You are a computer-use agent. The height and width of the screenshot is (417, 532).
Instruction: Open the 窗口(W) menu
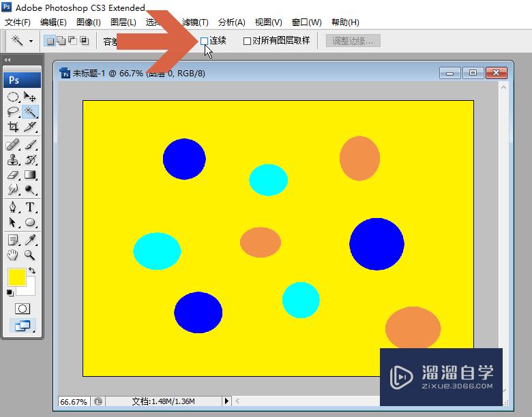306,22
